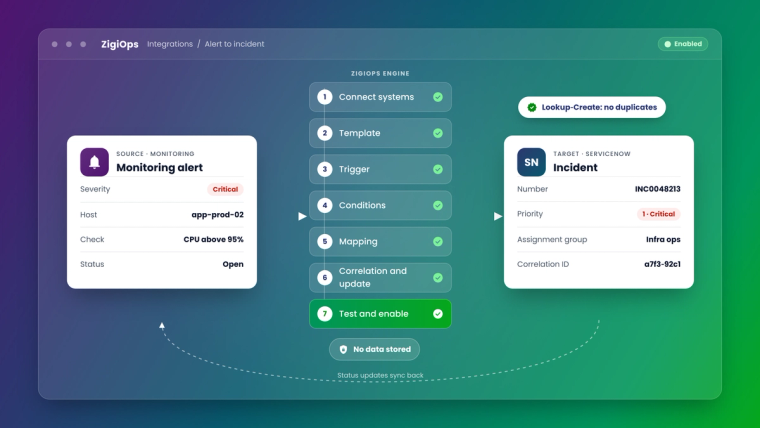
Task: Click Template step green checkmark
Action: point(438,133)
